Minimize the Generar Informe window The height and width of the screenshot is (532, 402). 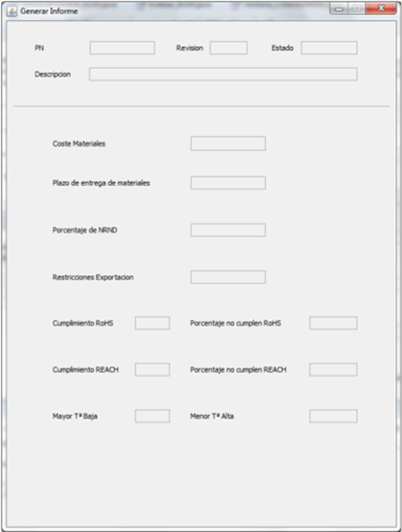pyautogui.click(x=338, y=8)
